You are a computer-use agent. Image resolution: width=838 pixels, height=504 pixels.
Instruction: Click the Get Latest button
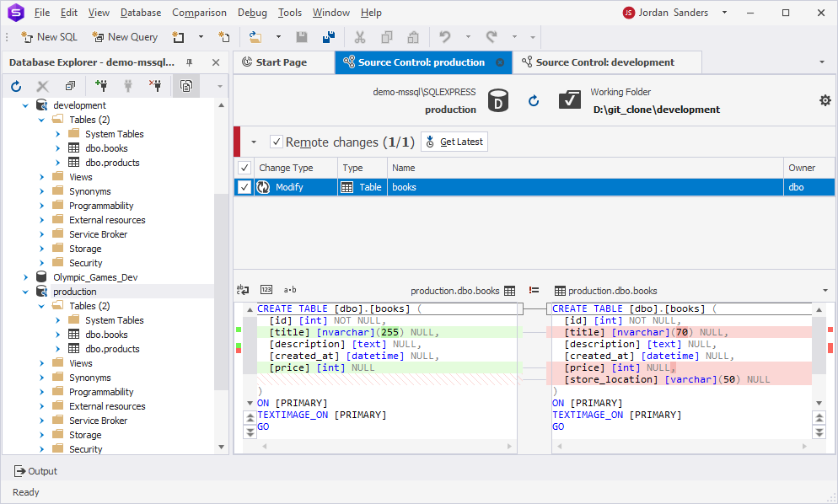point(454,142)
